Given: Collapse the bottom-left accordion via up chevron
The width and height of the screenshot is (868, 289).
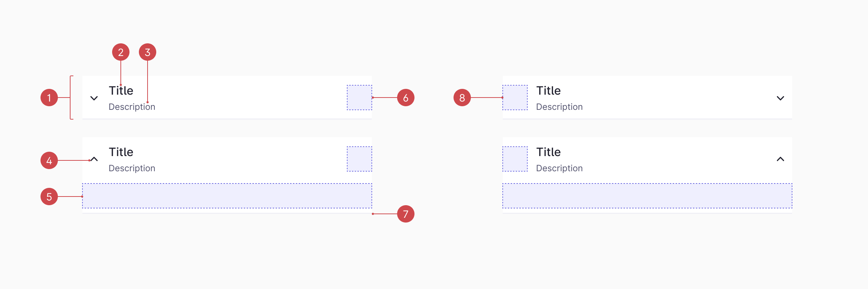Looking at the screenshot, I should pos(94,159).
